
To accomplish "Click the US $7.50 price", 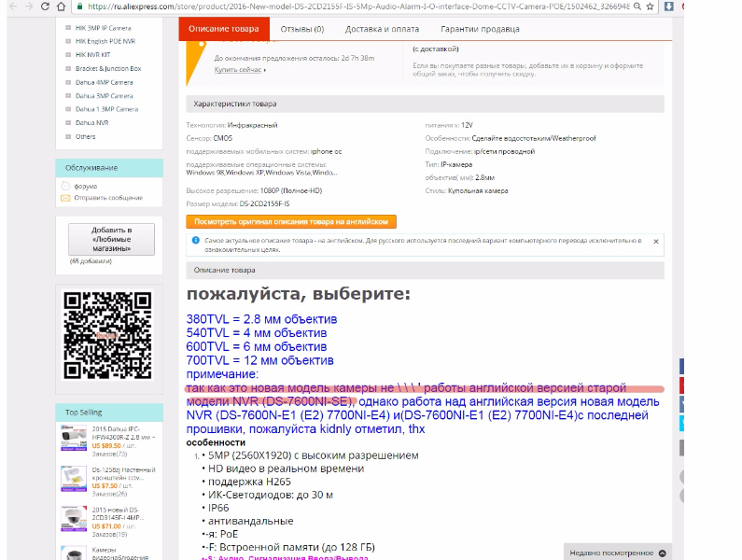I will click(x=105, y=486).
